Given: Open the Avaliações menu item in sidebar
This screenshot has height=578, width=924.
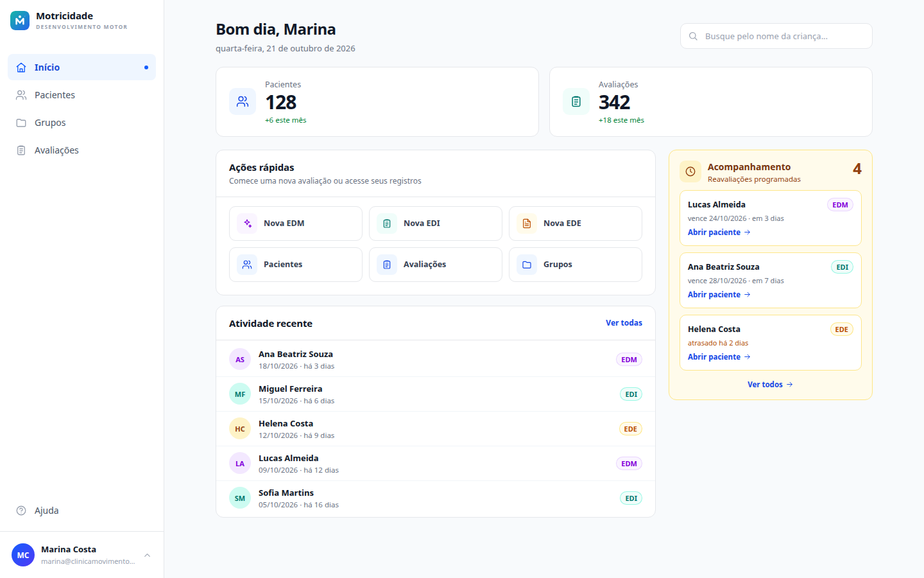Looking at the screenshot, I should tap(81, 150).
